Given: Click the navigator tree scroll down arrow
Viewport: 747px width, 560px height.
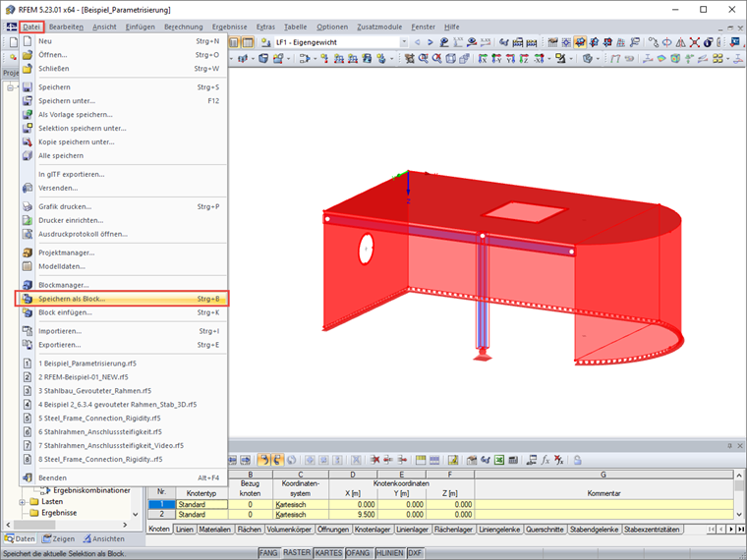Looking at the screenshot, I should [136, 514].
